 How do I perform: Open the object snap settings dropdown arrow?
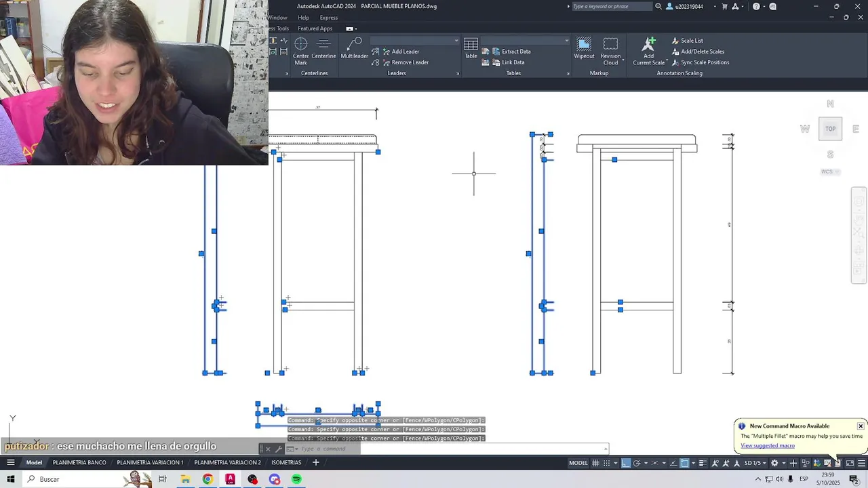pyautogui.click(x=693, y=463)
